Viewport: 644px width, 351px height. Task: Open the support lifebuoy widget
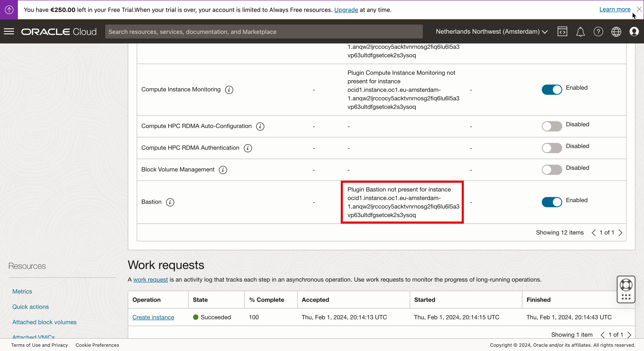point(626,285)
